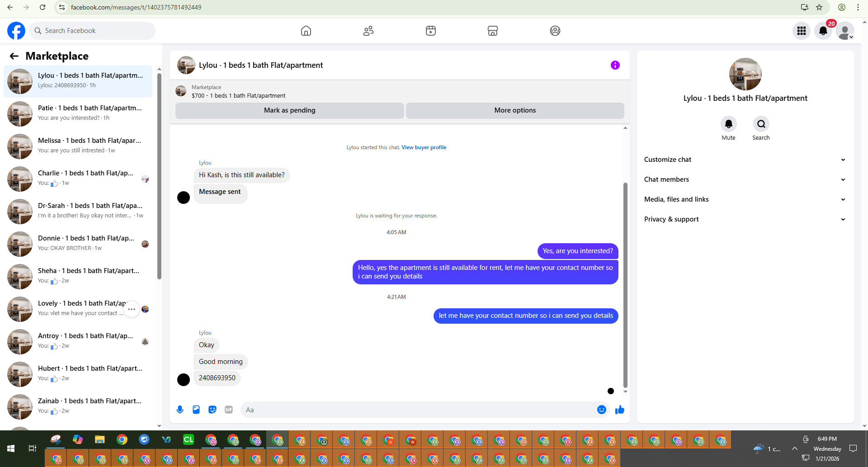The height and width of the screenshot is (467, 868).
Task: Open Zainab conversation
Action: click(x=78, y=407)
